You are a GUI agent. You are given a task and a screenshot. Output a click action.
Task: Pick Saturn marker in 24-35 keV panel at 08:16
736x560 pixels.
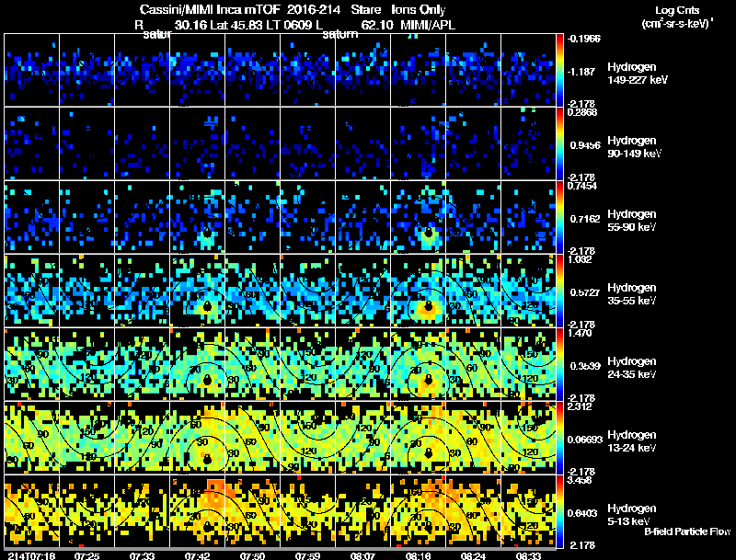pos(428,380)
